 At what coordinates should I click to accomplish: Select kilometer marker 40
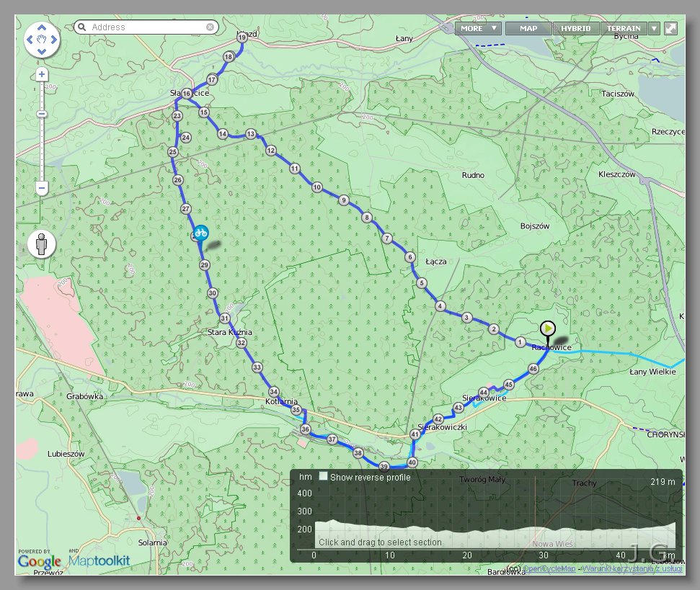point(412,462)
